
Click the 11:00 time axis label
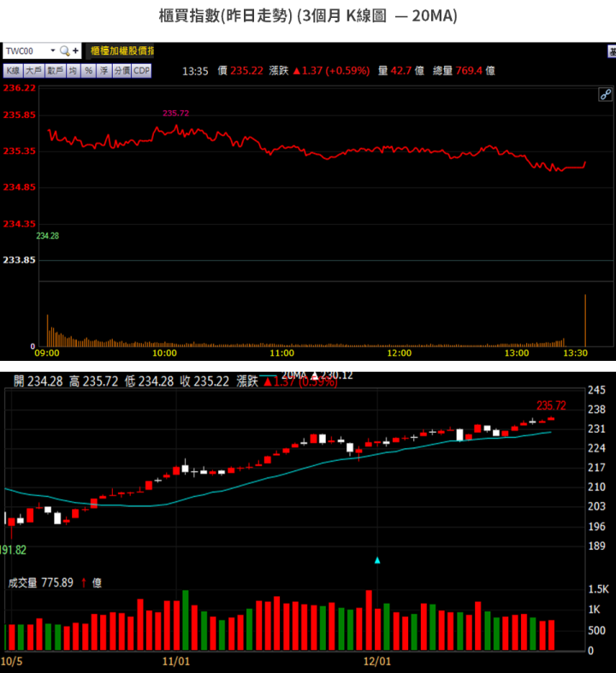[282, 353]
